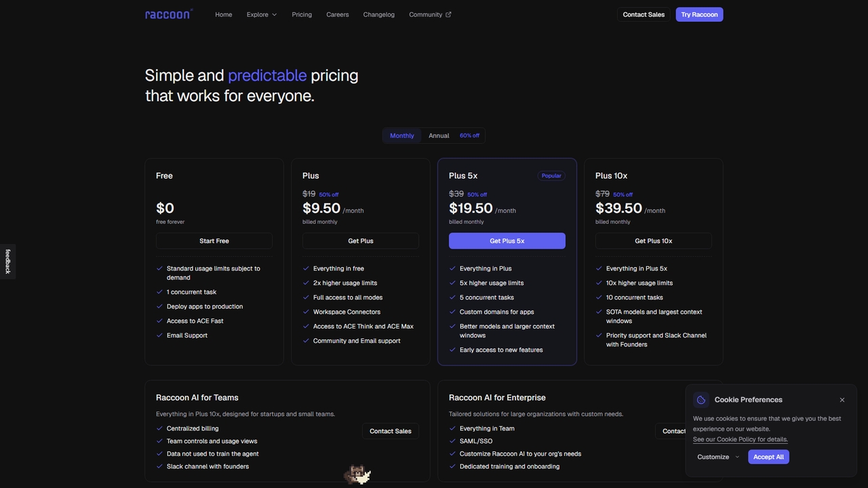Click the Get Plus 5x button

point(507,241)
